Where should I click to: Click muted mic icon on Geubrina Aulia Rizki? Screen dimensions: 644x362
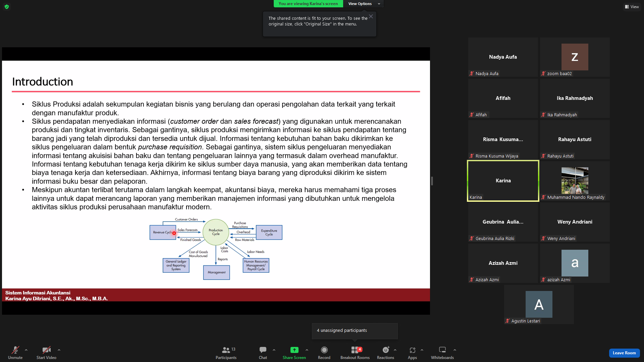click(472, 239)
